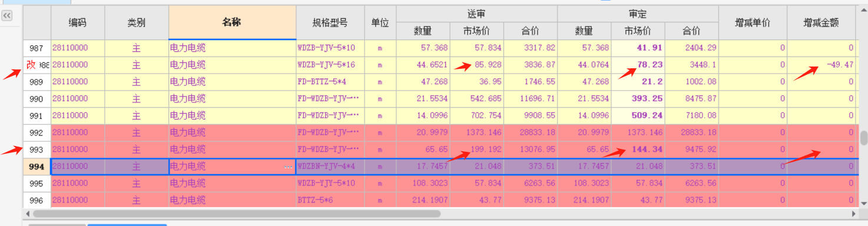Click spec cell WDZB-YJV-5*16

330,65
